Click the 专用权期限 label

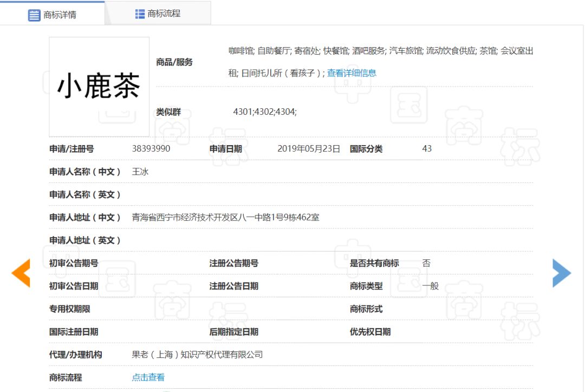point(70,309)
